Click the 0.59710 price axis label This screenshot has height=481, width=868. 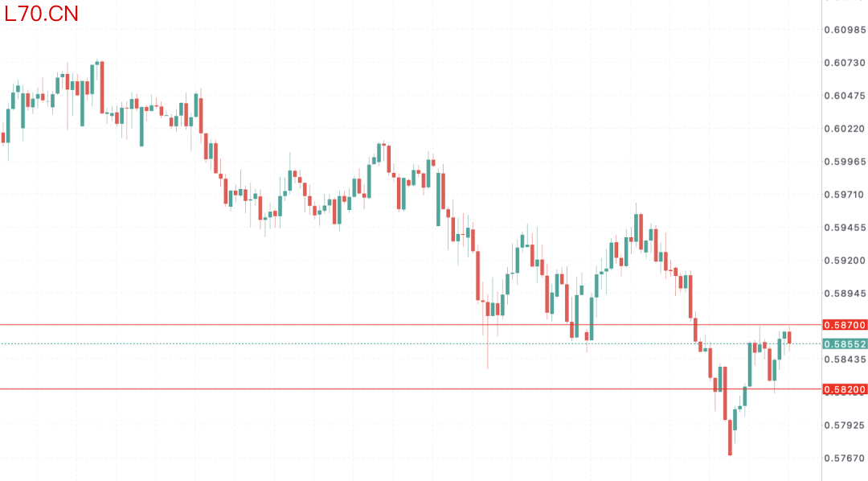[845, 195]
